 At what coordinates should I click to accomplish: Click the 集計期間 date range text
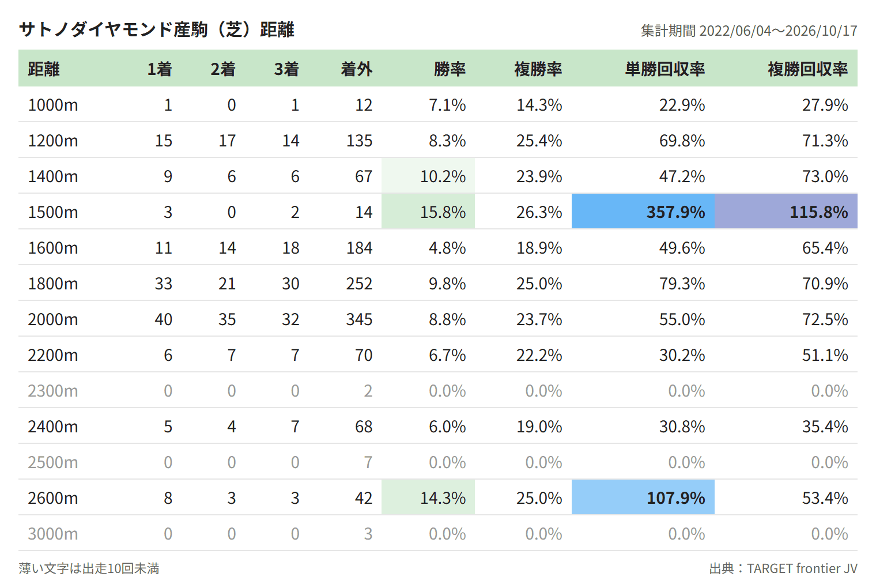749,31
